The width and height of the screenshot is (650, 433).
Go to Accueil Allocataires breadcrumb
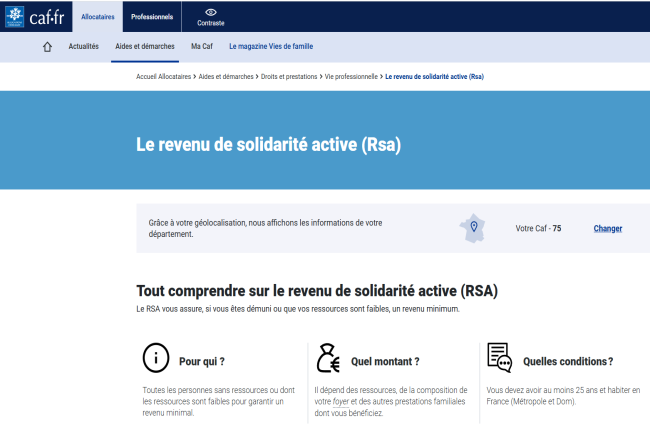(x=163, y=76)
